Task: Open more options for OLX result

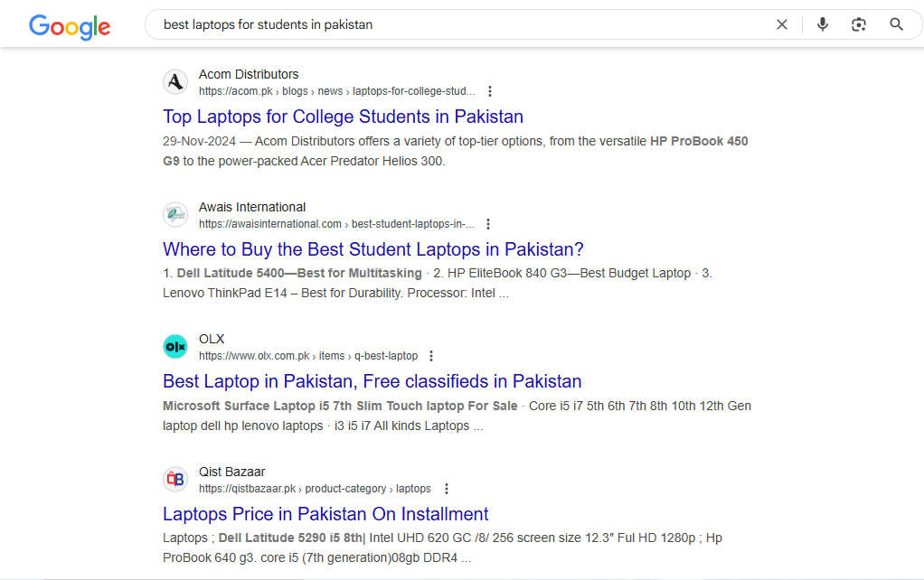Action: click(x=431, y=356)
